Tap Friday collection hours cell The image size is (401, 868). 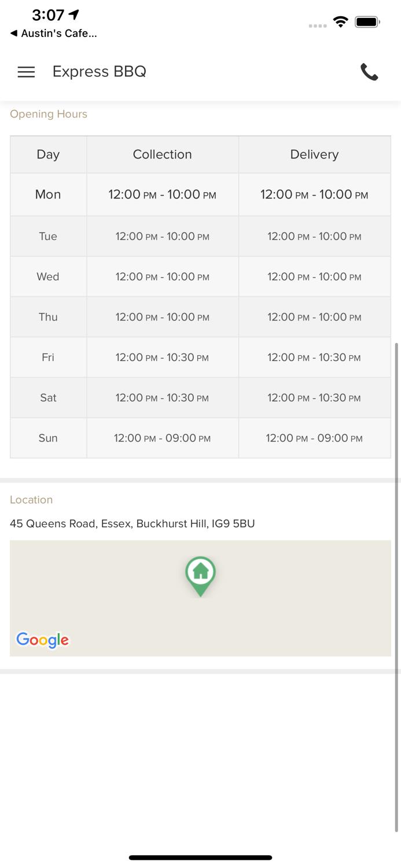pos(162,358)
